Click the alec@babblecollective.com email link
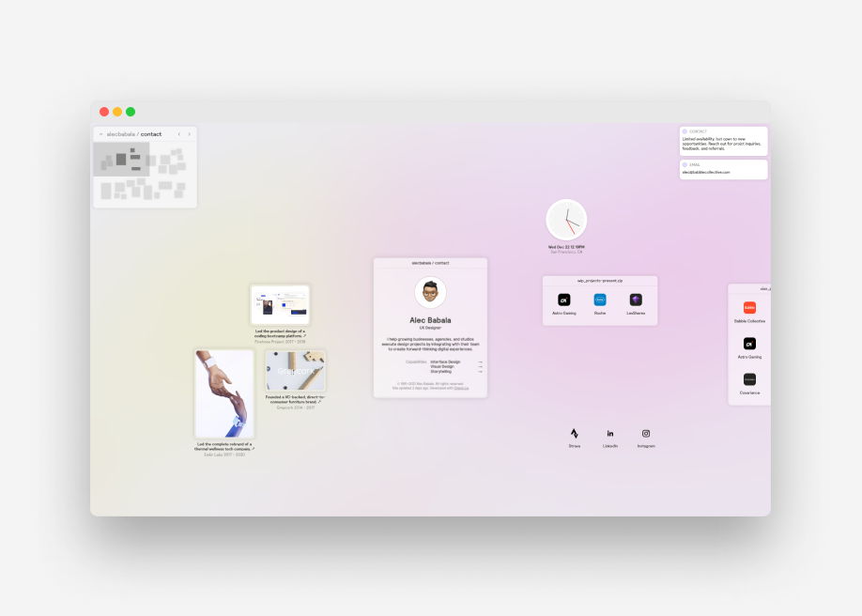 [x=706, y=173]
